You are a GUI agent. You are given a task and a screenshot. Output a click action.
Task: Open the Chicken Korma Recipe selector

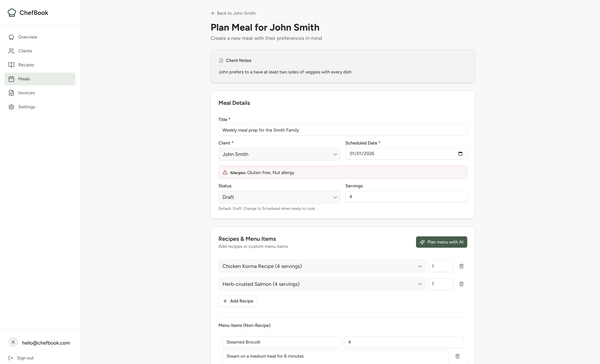(321, 266)
